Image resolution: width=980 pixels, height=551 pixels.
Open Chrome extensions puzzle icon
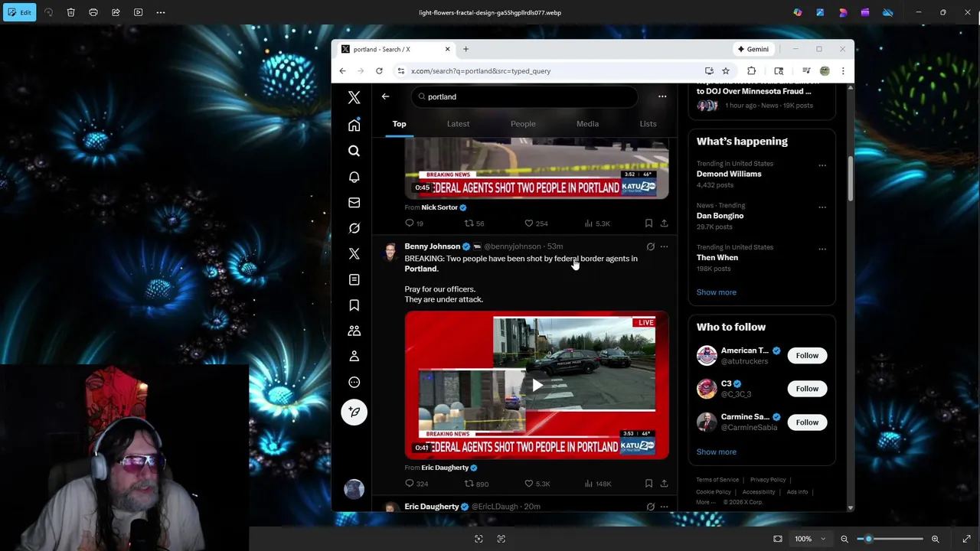point(751,71)
